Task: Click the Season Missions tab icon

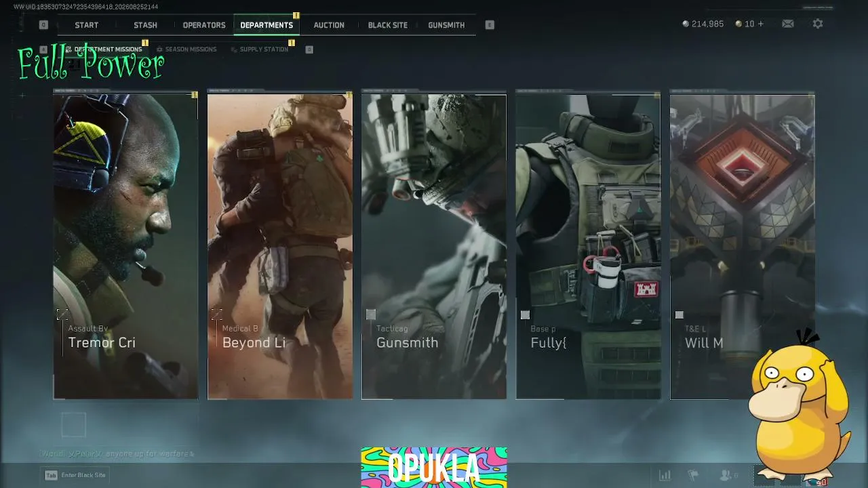Action: coord(159,49)
